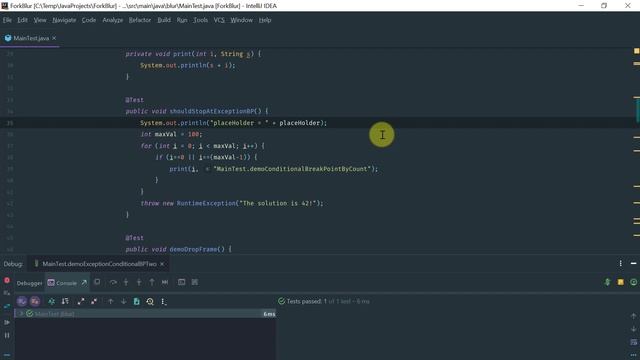Click RuntimeException in the throw statement
The image size is (640, 360).
click(x=207, y=203)
